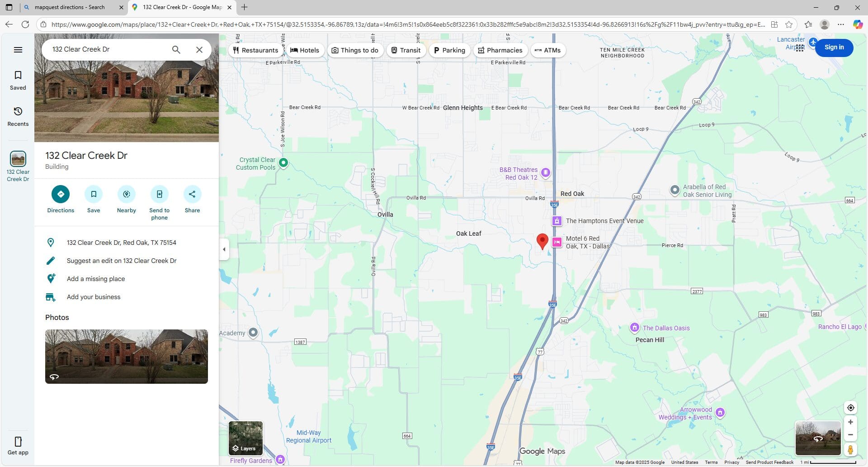868x467 pixels.
Task: Zoom in on the map
Action: (850, 422)
